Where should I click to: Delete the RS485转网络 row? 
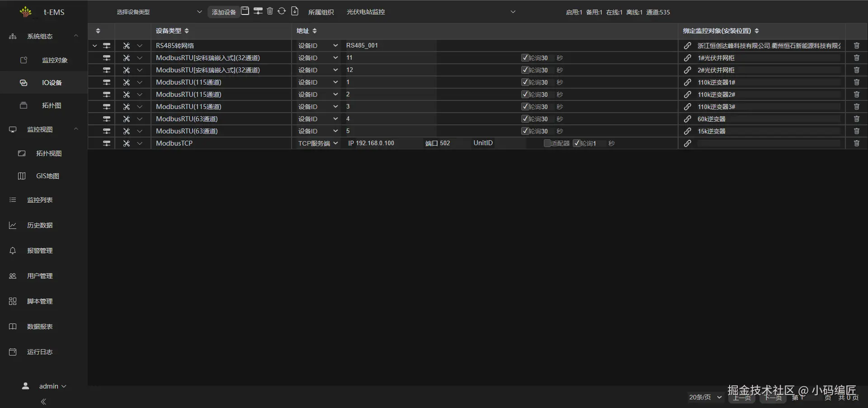(856, 46)
